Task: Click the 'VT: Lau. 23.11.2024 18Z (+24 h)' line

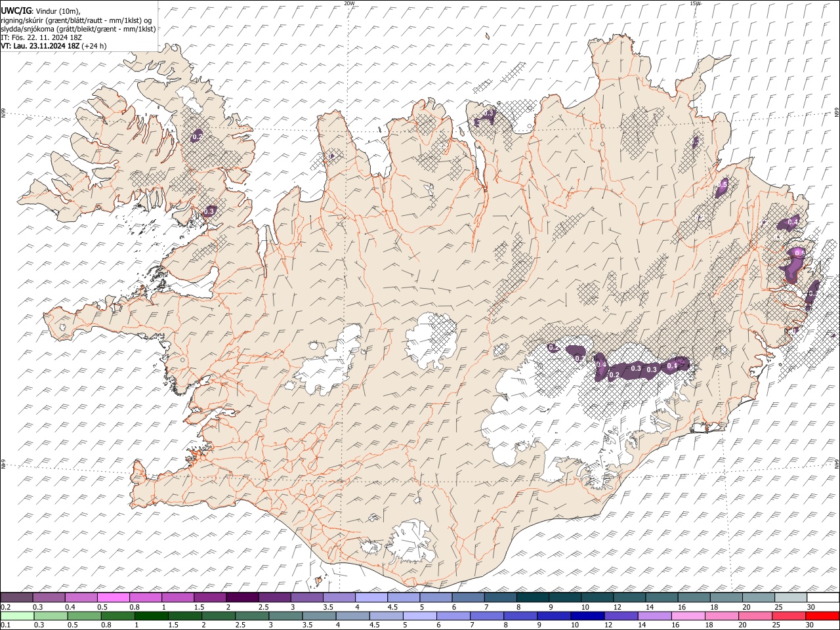Action: pos(54,46)
